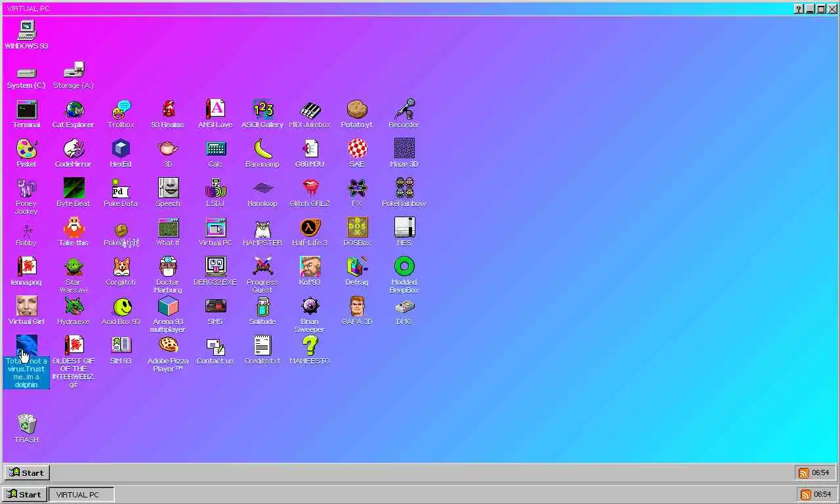
Task: Launch Cat Explorer browser icon
Action: coord(73,109)
